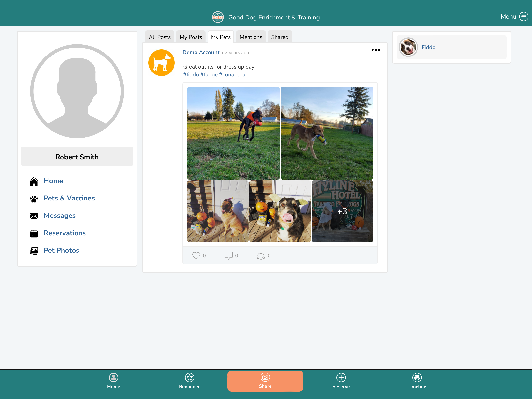Open the Menu hamburger icon

(x=524, y=17)
